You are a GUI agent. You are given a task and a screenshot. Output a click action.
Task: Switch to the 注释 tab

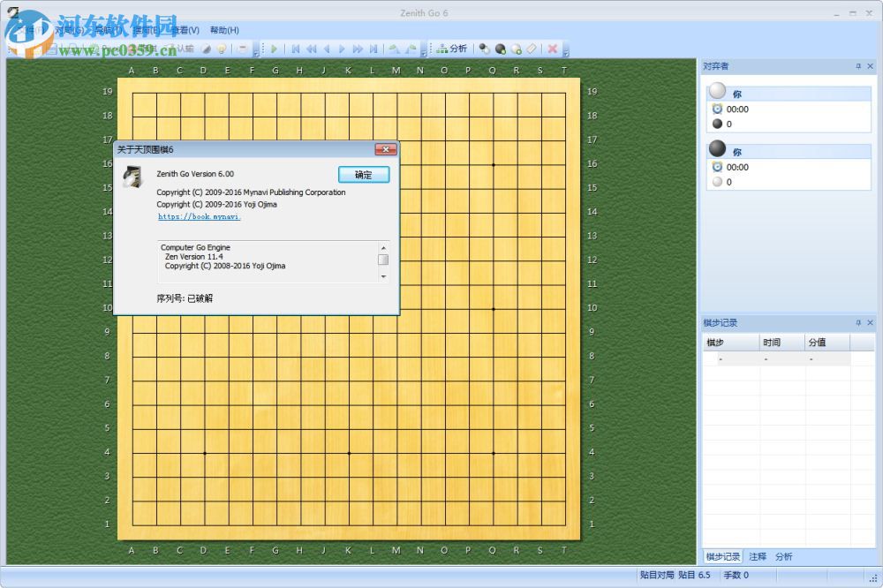click(758, 556)
